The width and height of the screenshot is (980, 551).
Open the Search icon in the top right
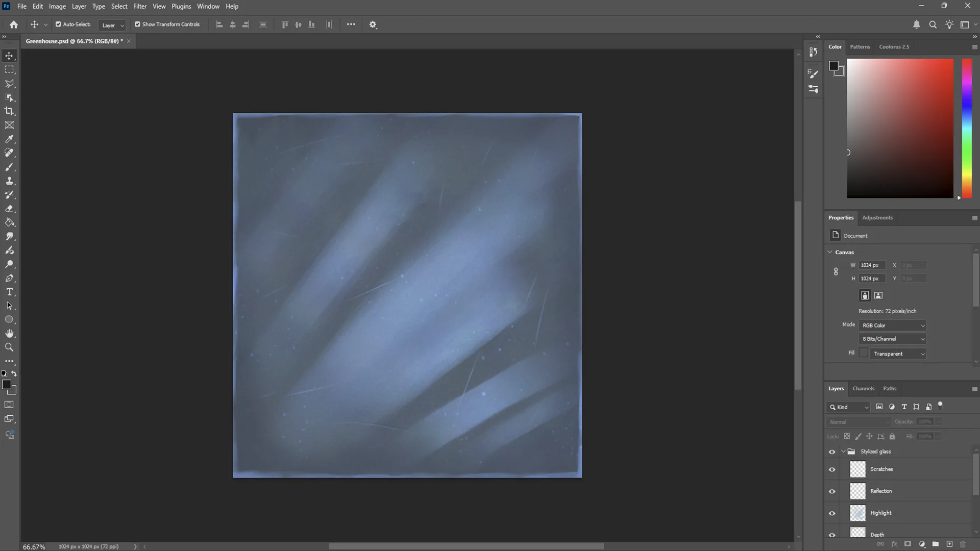[x=933, y=24]
